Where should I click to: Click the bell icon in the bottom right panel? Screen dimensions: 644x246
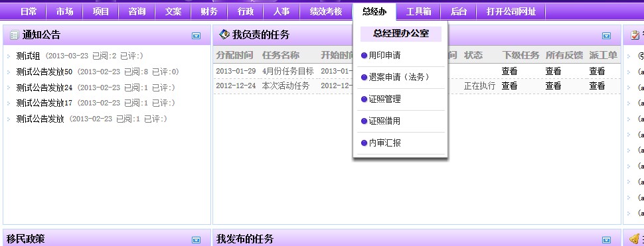pos(635,239)
